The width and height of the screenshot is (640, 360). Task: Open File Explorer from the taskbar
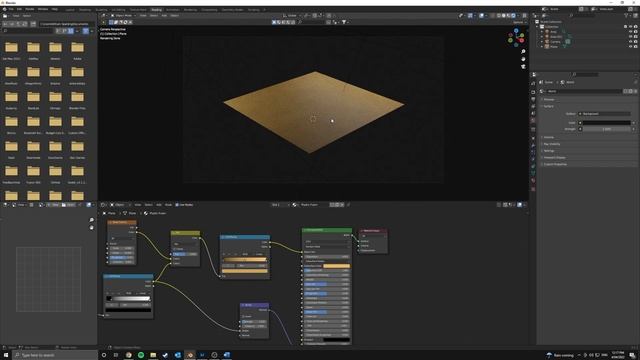tap(153, 355)
